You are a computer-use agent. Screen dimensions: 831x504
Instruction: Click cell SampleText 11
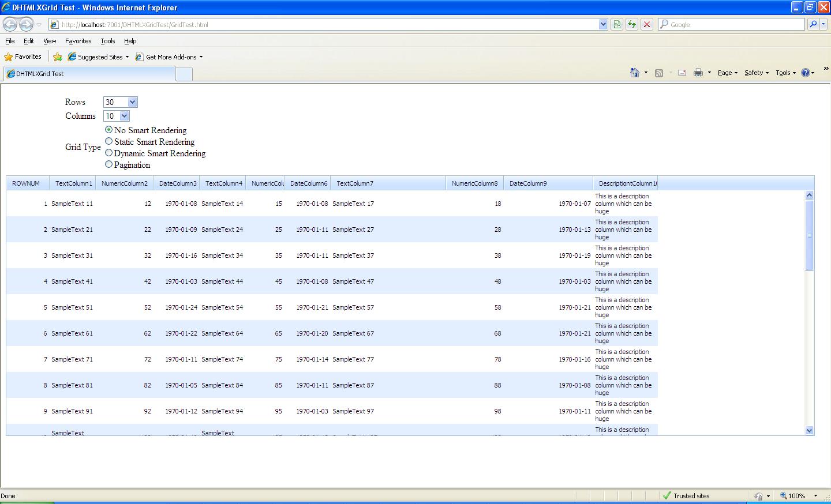[72, 204]
